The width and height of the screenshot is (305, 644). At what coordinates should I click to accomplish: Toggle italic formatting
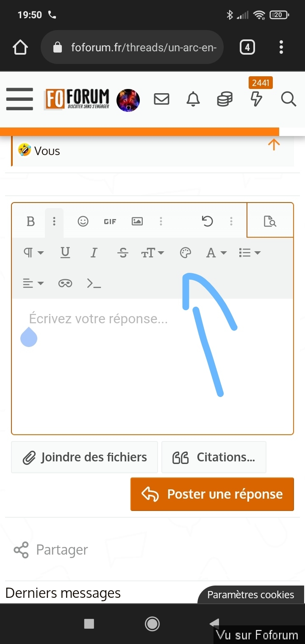click(x=94, y=253)
